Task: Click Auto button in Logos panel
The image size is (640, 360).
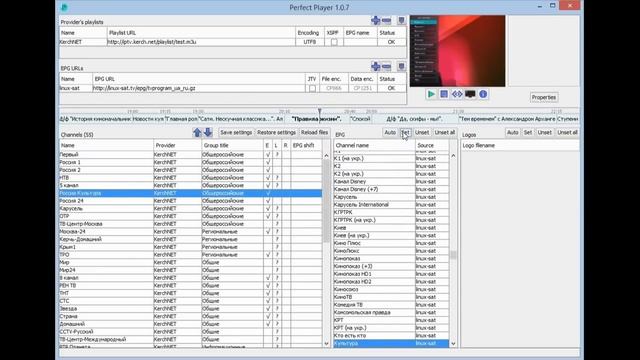Action: [513, 133]
